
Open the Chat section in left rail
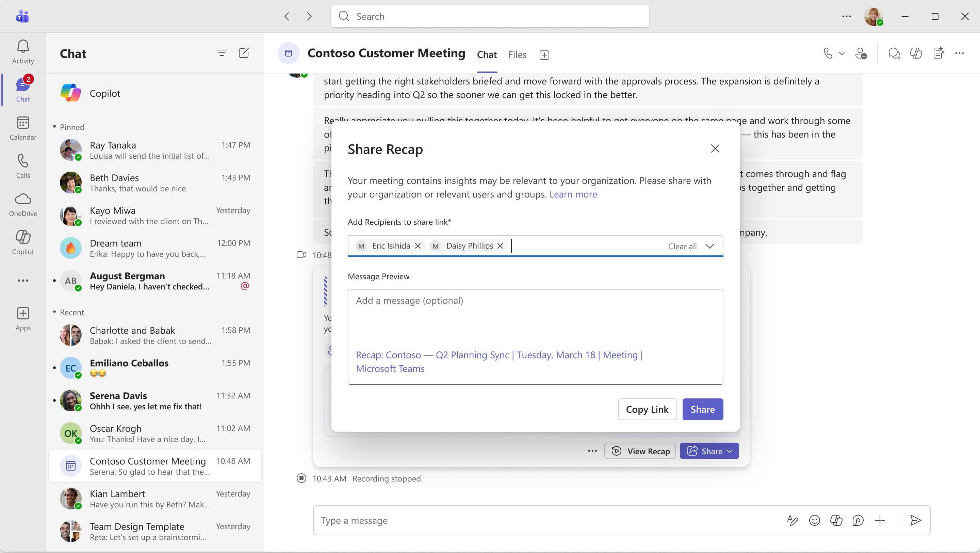point(23,90)
